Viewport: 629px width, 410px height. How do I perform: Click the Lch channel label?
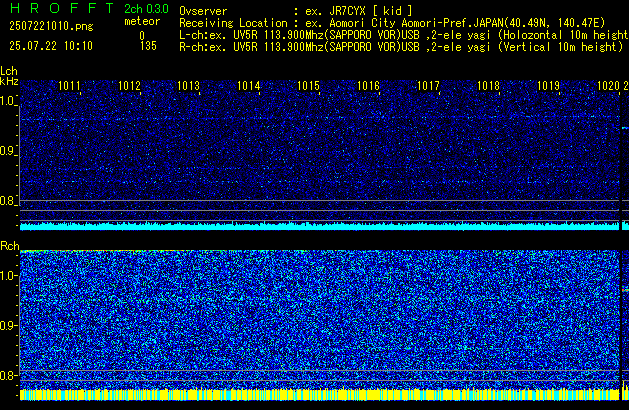(9, 71)
